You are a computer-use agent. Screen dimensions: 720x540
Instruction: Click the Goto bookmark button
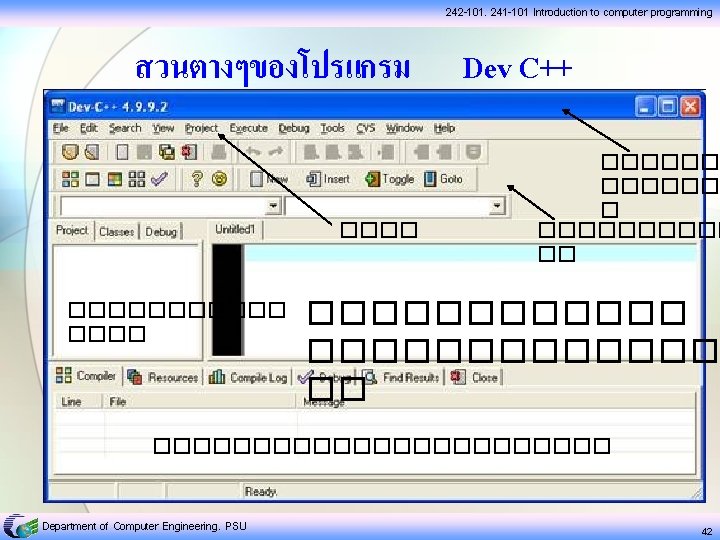pyautogui.click(x=443, y=179)
